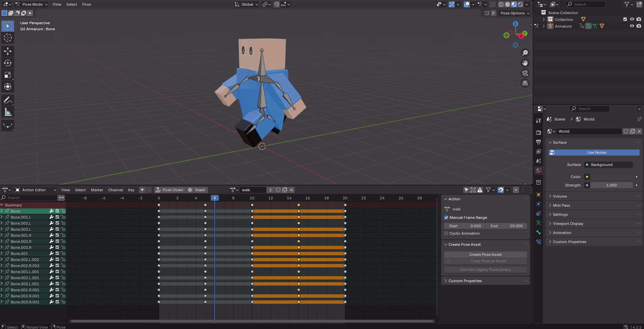The image size is (644, 329).
Task: Expand the Bone.003.R channel
Action: (2, 248)
